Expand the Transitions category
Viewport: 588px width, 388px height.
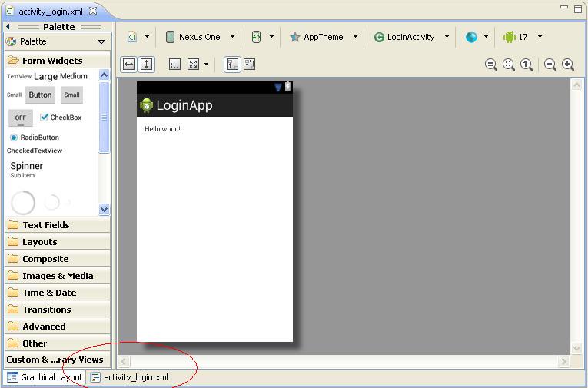tap(58, 310)
